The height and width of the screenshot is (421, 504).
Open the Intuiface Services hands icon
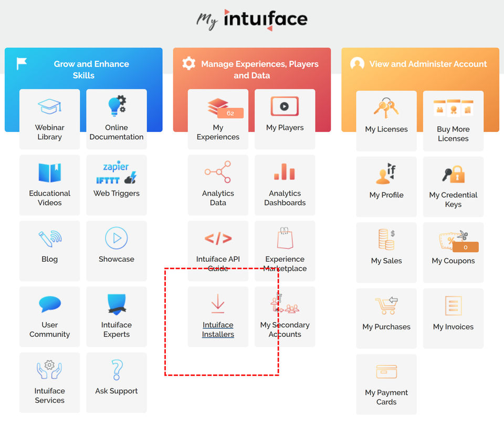point(49,370)
